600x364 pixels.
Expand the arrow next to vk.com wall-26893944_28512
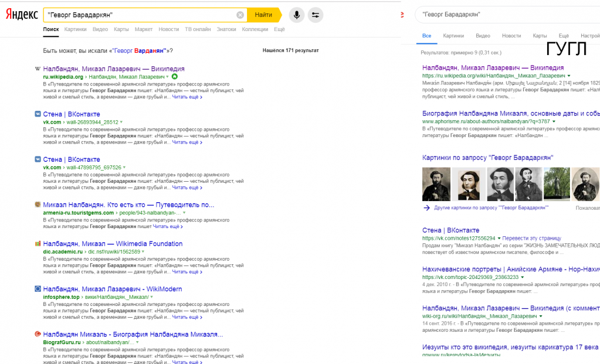[x=121, y=122]
